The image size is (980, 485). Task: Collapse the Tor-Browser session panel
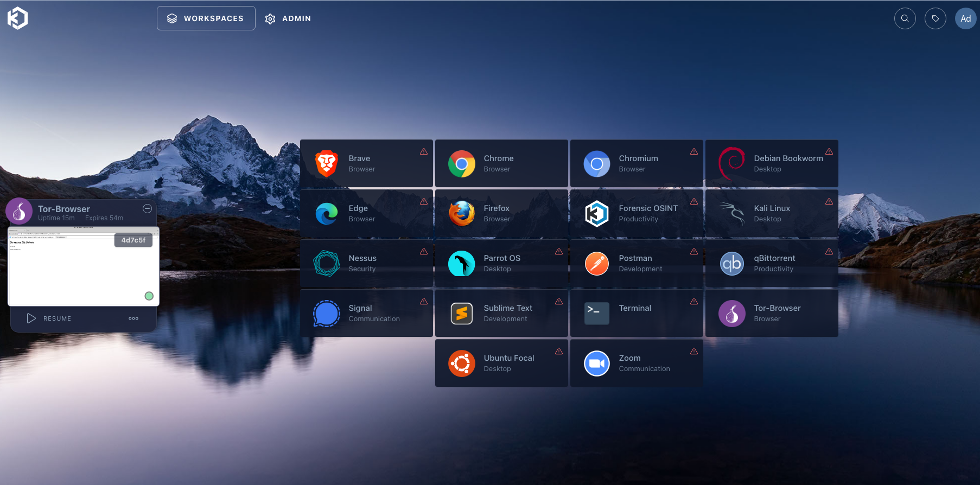coord(147,209)
